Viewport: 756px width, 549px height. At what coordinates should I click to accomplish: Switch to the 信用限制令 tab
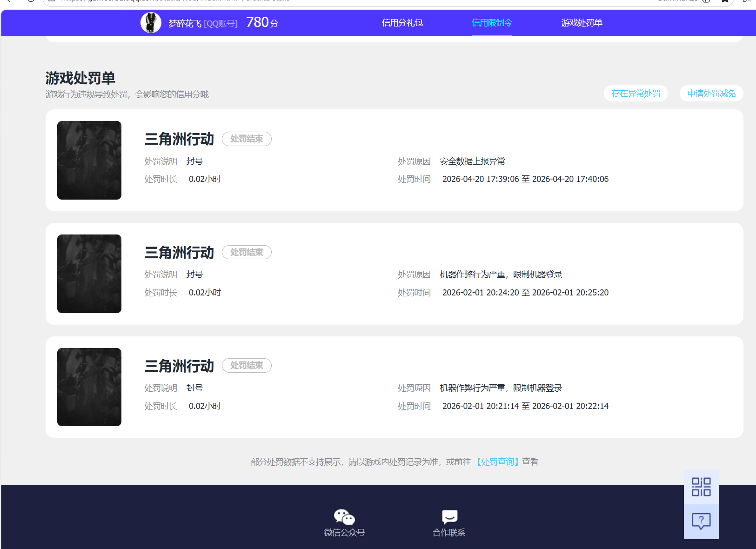click(492, 23)
